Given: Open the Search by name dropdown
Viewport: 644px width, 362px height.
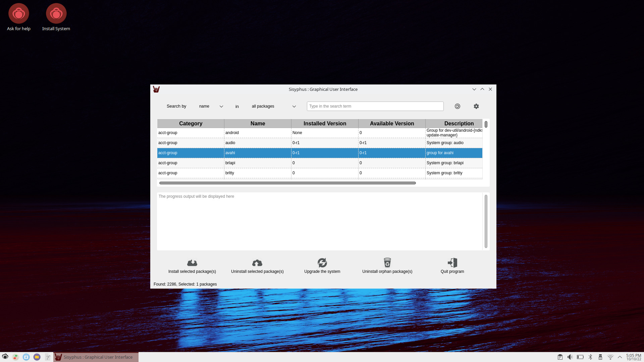Looking at the screenshot, I should [x=211, y=106].
